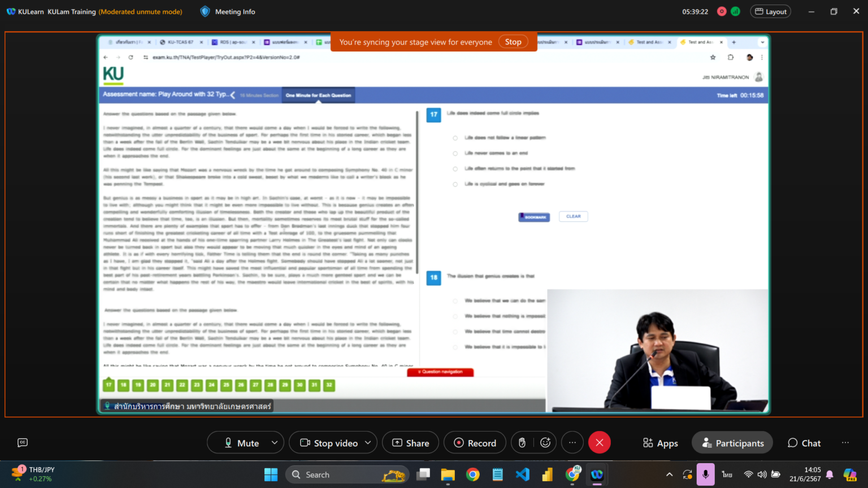Viewport: 868px width, 488px height.
Task: Open the reactions emoji icon
Action: (x=544, y=442)
